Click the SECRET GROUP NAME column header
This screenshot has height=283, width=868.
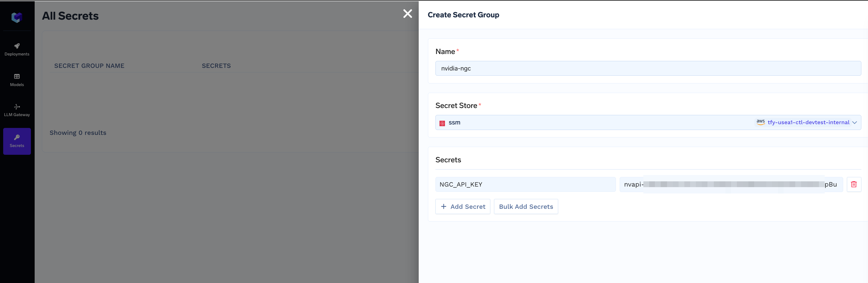89,66
